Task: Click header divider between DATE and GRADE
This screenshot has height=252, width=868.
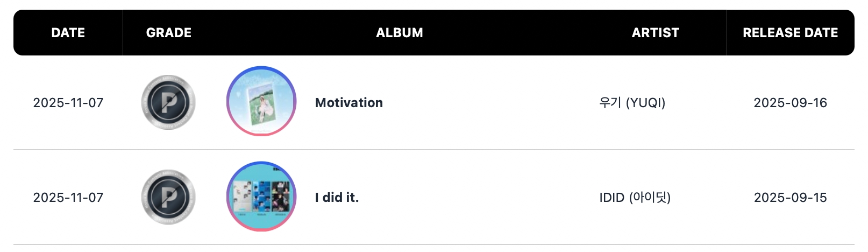Action: pyautogui.click(x=123, y=33)
